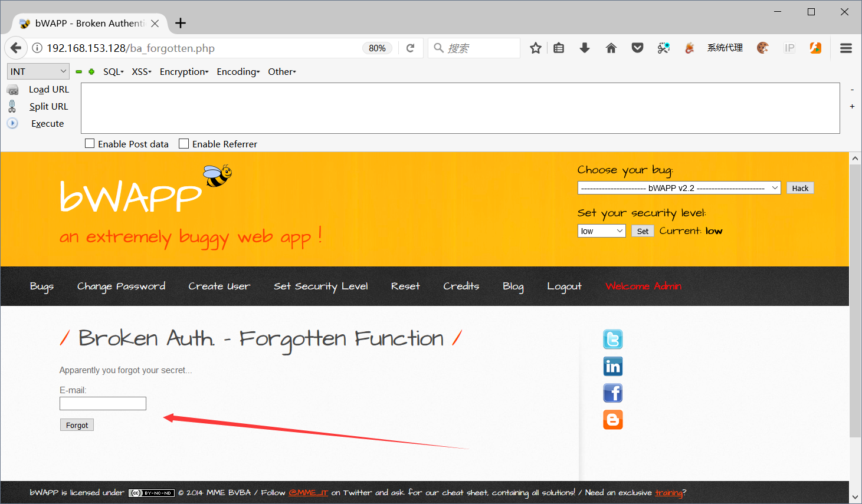Click the IP extension icon in toolbar
Screen dimensions: 862x504
789,48
